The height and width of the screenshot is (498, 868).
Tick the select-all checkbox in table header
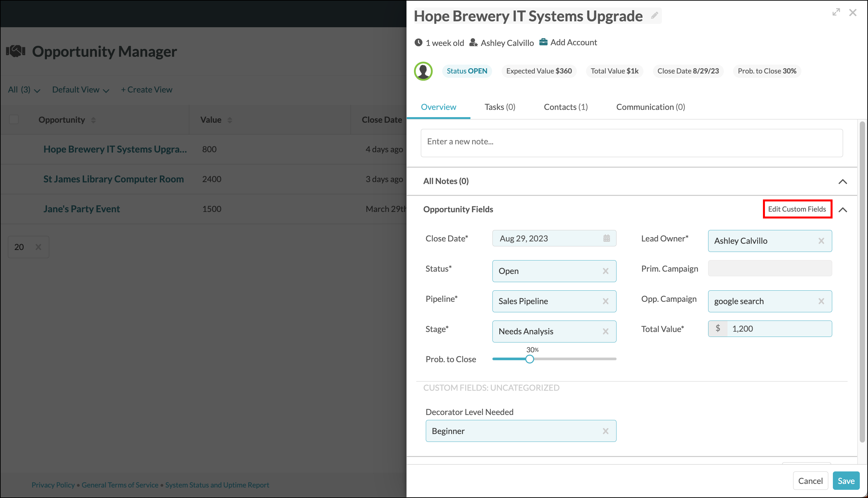14,120
